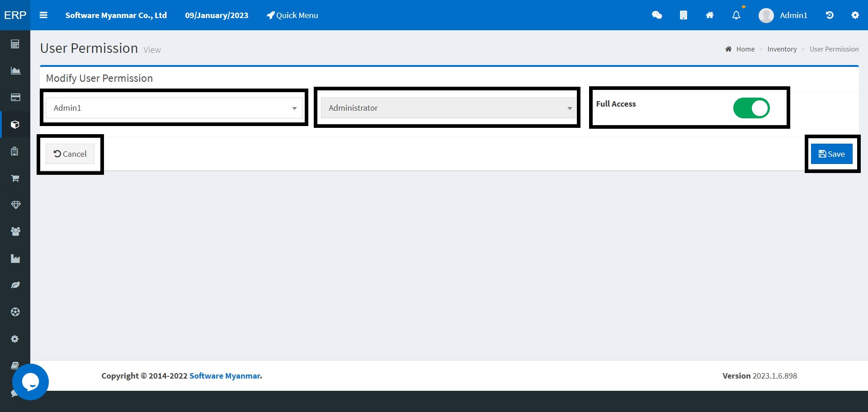Open factory icon in sidebar
Image resolution: width=868 pixels, height=412 pixels.
point(15,258)
